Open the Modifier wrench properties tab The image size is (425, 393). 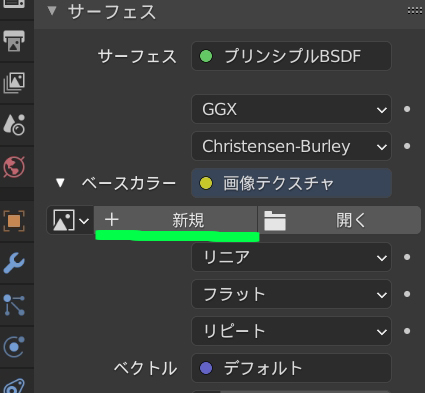tap(14, 263)
